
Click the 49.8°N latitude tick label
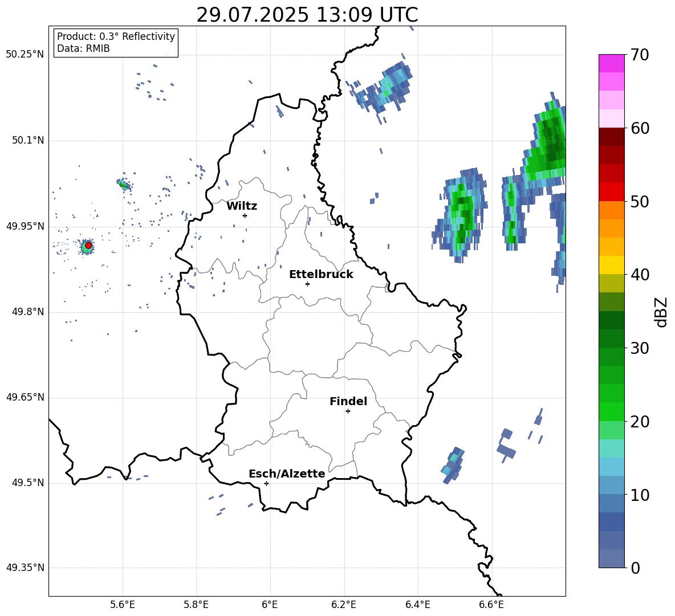pyautogui.click(x=28, y=312)
